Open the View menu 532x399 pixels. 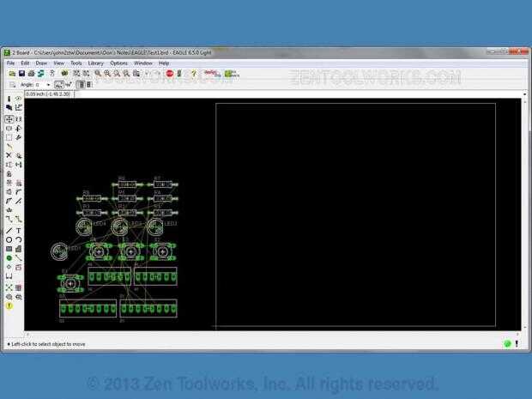point(58,63)
